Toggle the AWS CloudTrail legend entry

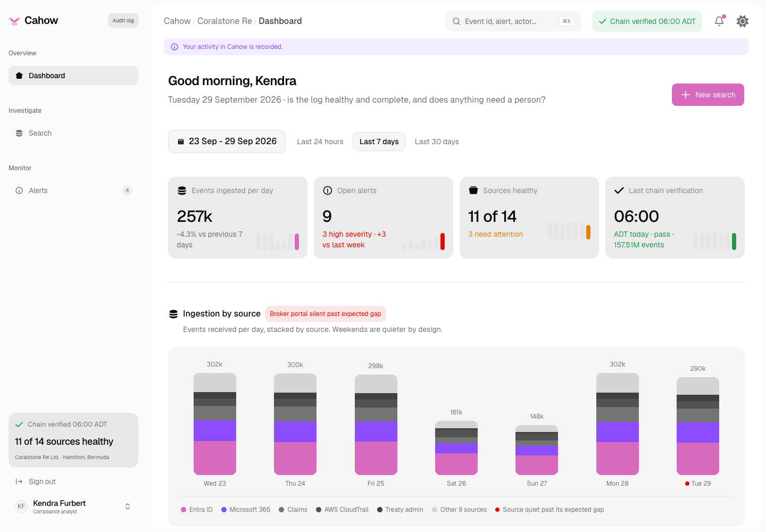[x=342, y=510]
